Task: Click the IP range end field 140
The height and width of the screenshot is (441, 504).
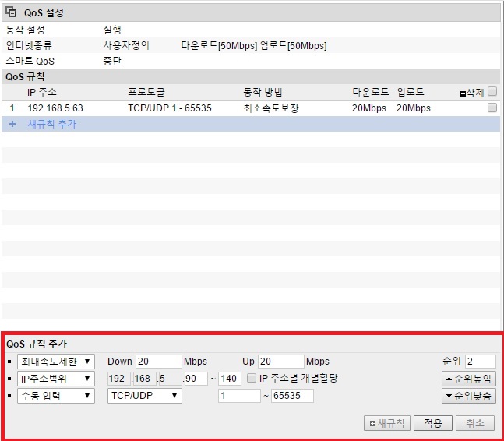Action: pyautogui.click(x=230, y=379)
